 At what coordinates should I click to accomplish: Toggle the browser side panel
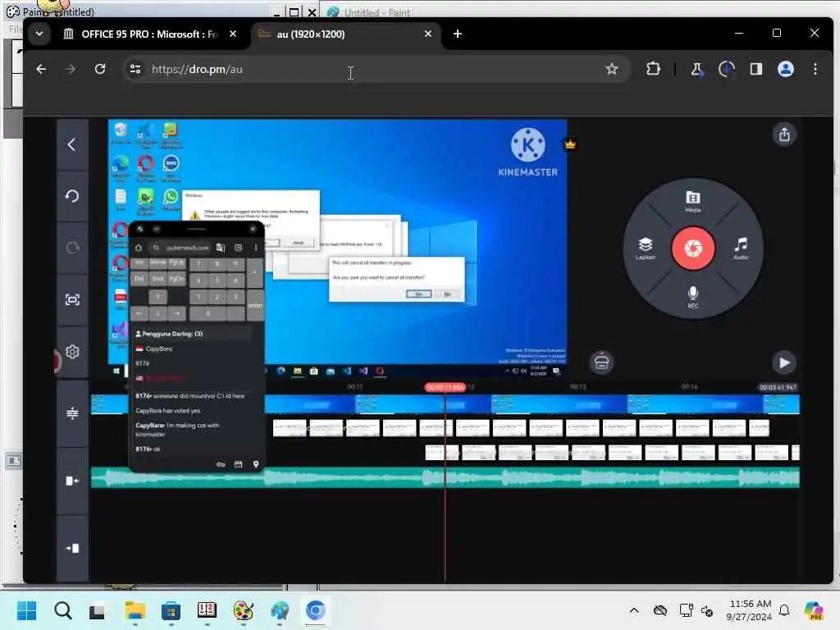pyautogui.click(x=756, y=69)
